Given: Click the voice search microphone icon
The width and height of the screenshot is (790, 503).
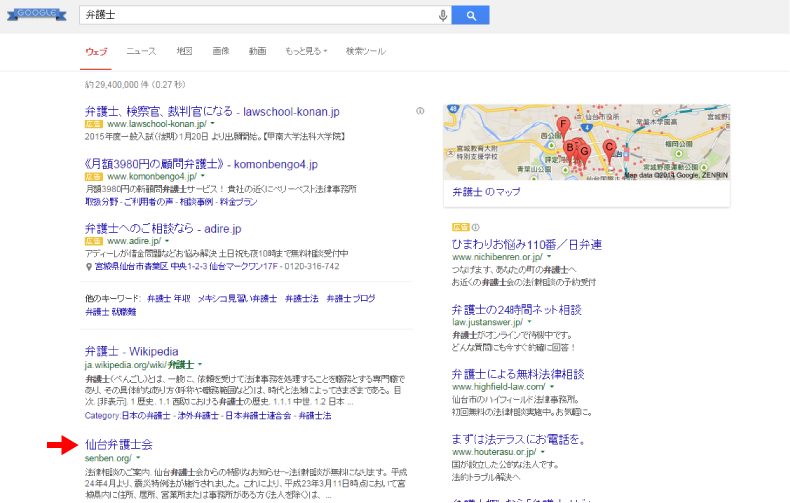Looking at the screenshot, I should coord(443,16).
